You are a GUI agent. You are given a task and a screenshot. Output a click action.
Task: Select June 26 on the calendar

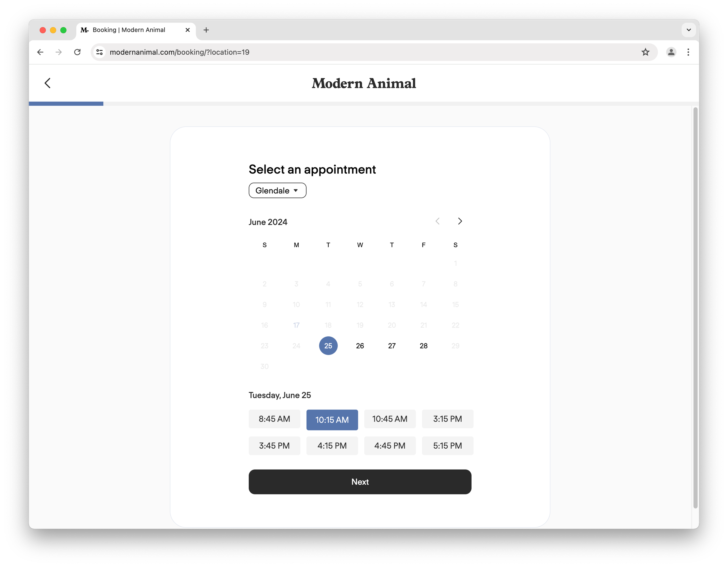pos(360,346)
